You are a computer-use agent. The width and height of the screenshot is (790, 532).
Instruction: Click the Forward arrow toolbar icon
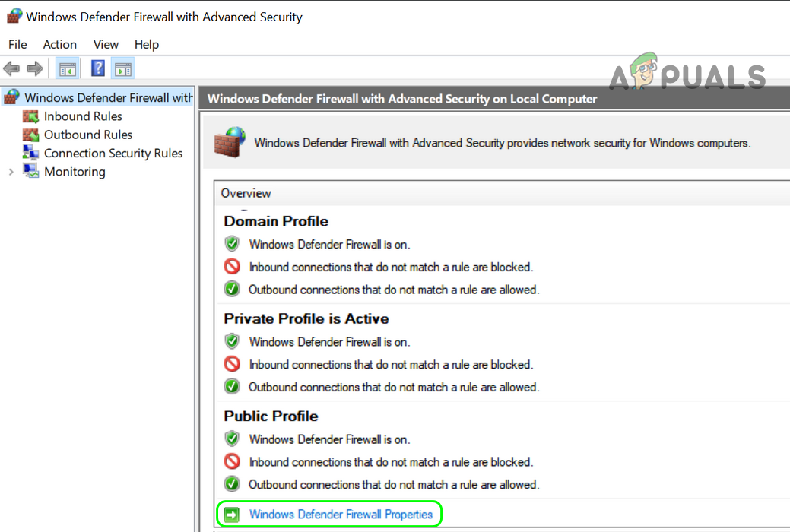coord(34,69)
